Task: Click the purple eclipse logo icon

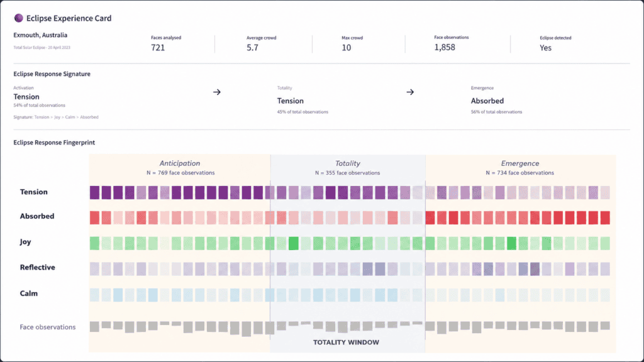Action: tap(18, 18)
